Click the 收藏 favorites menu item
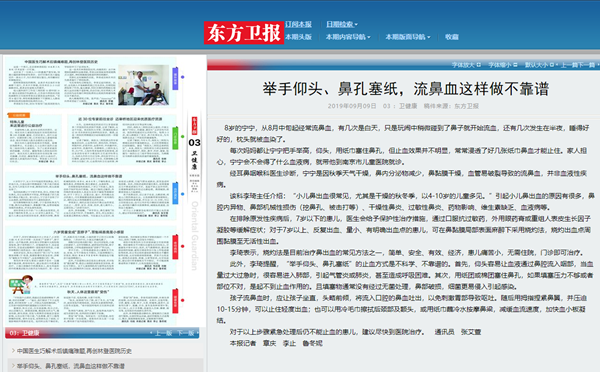Viewport: 600px width, 372px height. [x=452, y=37]
